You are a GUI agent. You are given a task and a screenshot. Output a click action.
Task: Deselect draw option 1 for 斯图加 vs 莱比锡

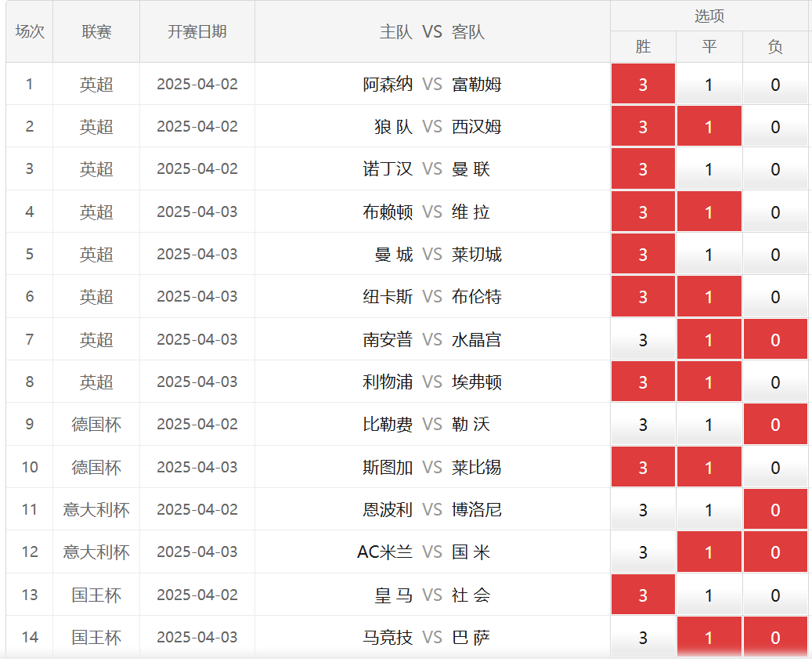click(x=709, y=467)
